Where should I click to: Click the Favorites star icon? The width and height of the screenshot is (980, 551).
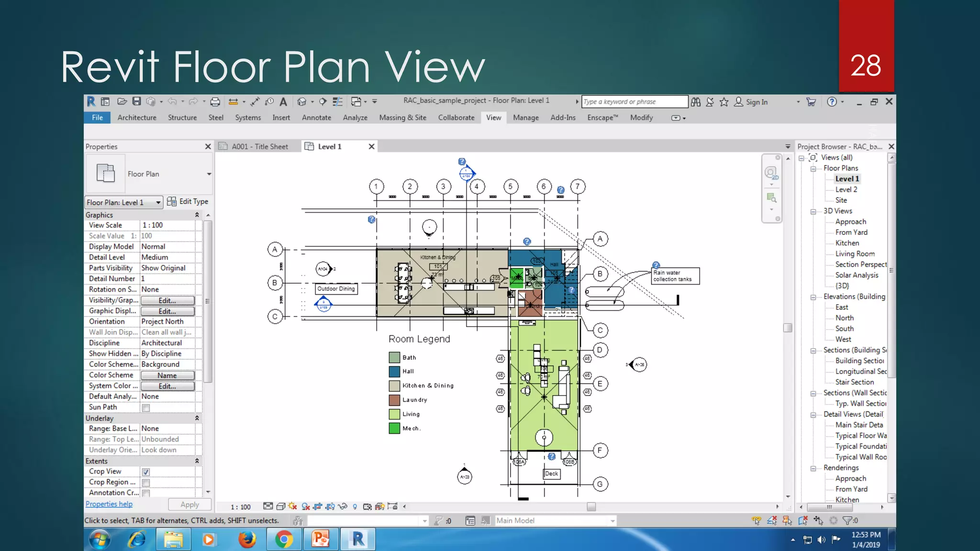coord(724,102)
